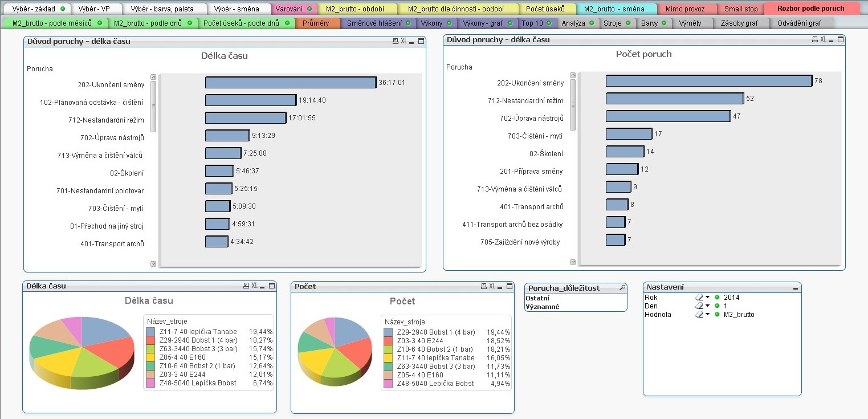Click Z11-7 40 lepička Tanabe swatch, Délka času legend
This screenshot has height=419, width=868.
(x=150, y=331)
